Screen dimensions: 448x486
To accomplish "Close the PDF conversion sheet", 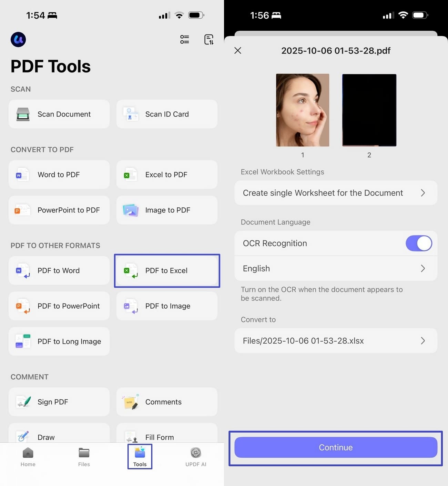I will point(238,51).
